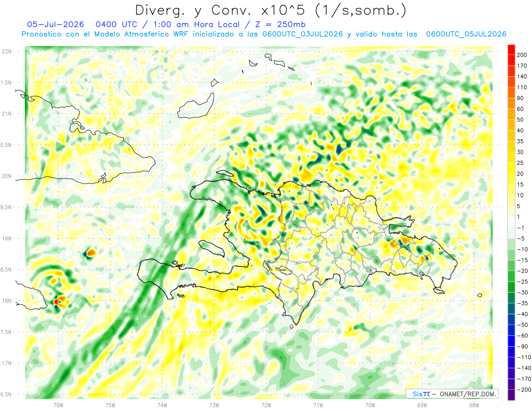Click the white color bar segment between 1 and -1
The image size is (532, 411).
(511, 223)
